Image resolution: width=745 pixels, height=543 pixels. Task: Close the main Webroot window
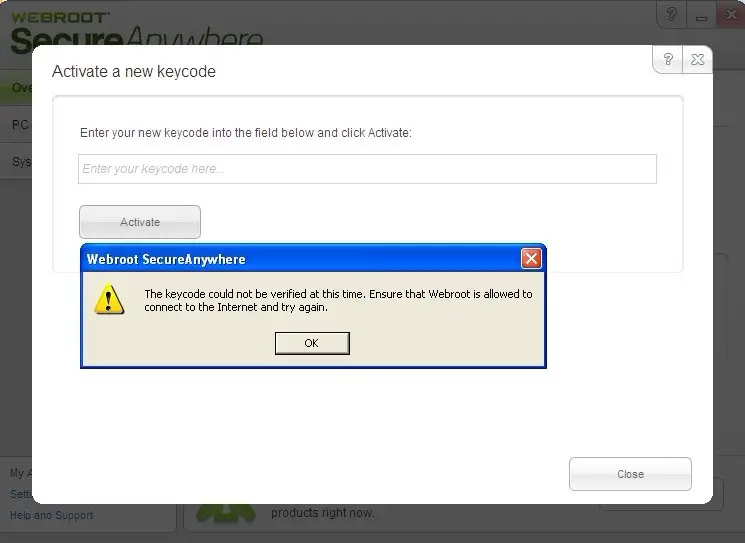click(x=731, y=14)
